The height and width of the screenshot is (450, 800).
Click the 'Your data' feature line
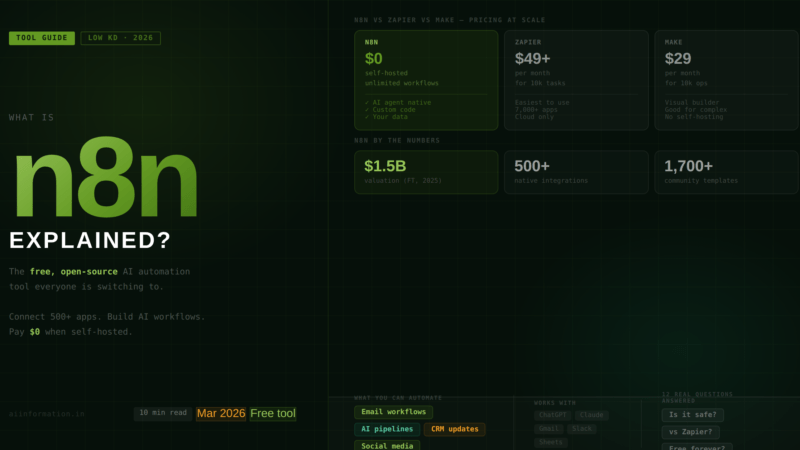tap(386, 117)
